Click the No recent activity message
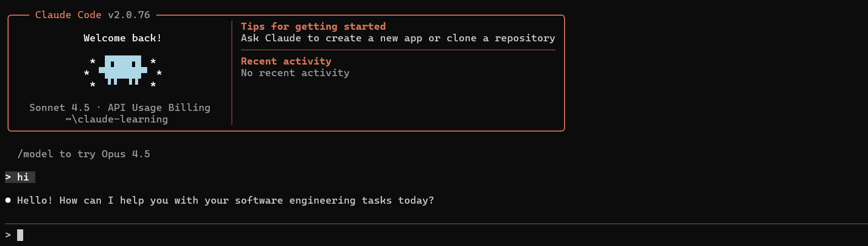This screenshot has width=868, height=246. click(x=295, y=73)
